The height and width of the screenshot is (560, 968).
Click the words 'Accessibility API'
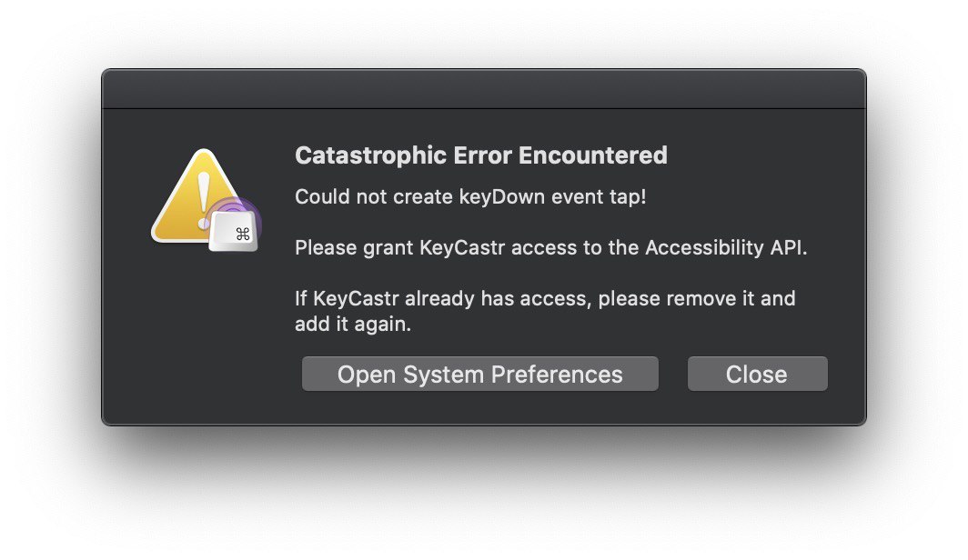[726, 247]
